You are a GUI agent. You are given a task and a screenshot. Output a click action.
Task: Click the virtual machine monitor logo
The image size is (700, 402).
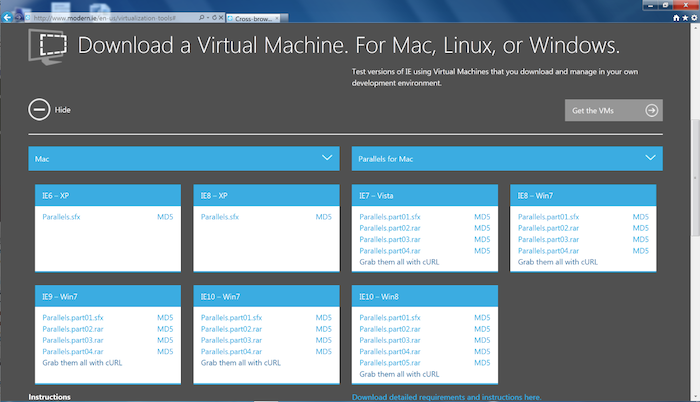click(x=48, y=46)
